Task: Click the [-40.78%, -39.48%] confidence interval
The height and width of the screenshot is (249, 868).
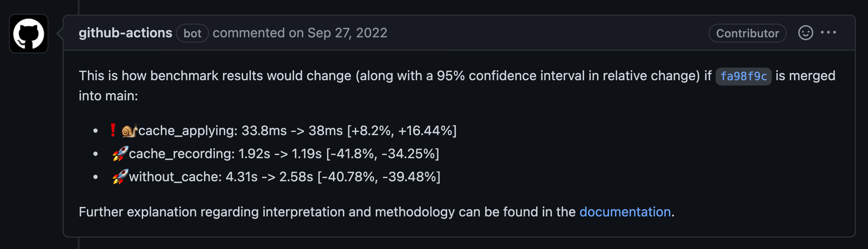Action: point(379,177)
